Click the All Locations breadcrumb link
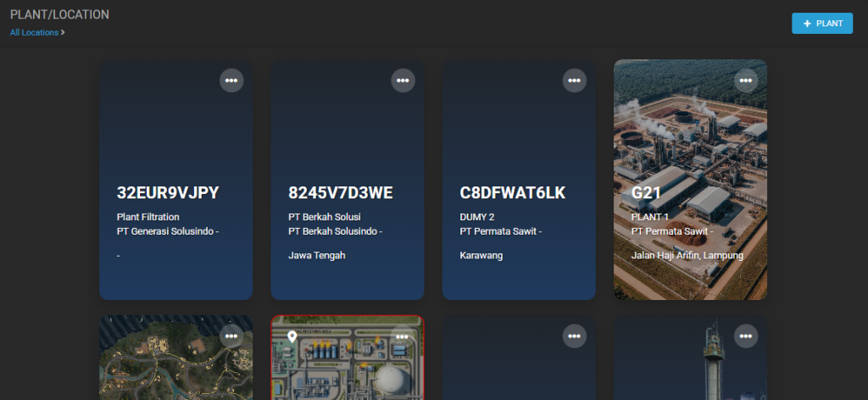The width and height of the screenshot is (868, 400). pyautogui.click(x=34, y=33)
